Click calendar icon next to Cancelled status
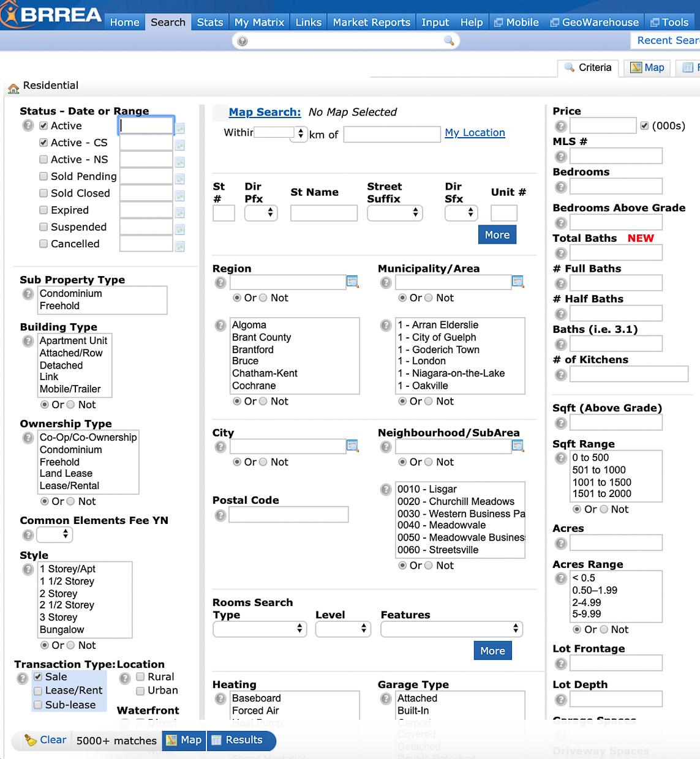The width and height of the screenshot is (700, 759). (x=180, y=247)
